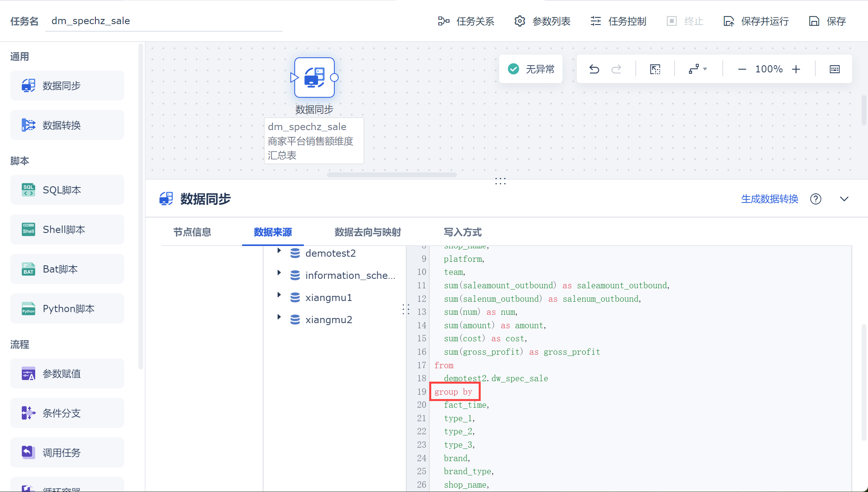This screenshot has width=868, height=492.
Task: Click the canvas horizontal scrollbar
Action: pyautogui.click(x=391, y=174)
